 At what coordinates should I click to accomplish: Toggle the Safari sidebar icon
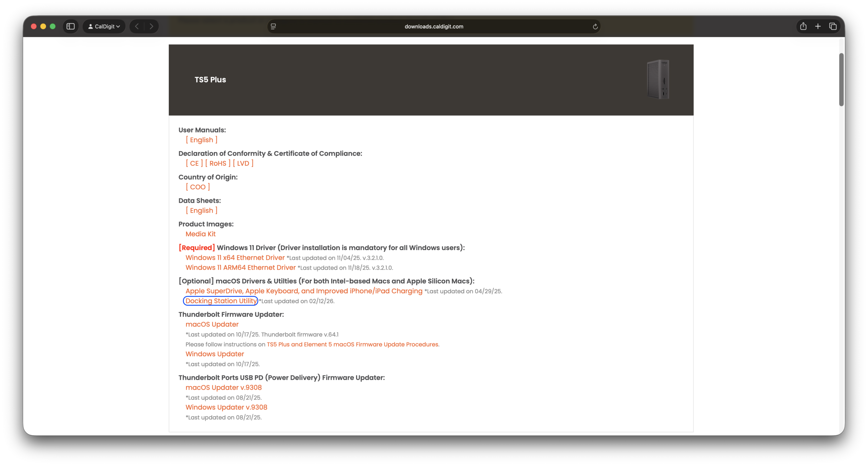click(71, 26)
